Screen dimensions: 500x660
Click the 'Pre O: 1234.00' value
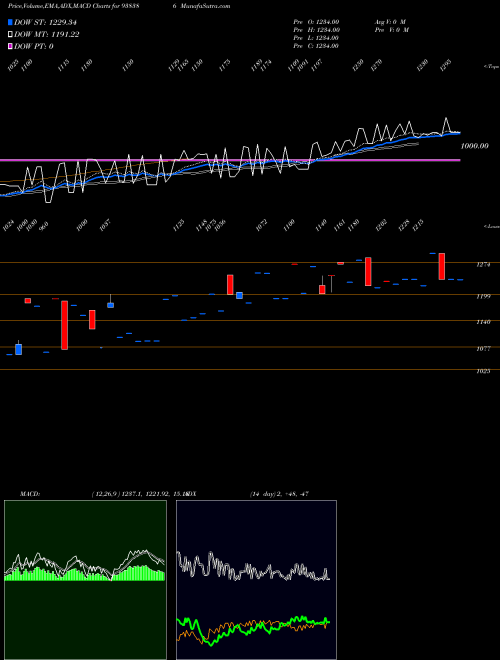tap(316, 22)
